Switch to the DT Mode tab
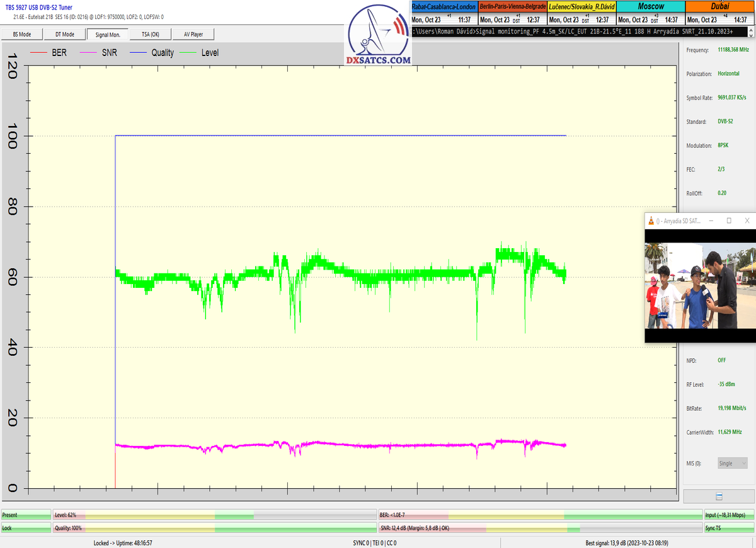The height and width of the screenshot is (548, 756). point(64,34)
